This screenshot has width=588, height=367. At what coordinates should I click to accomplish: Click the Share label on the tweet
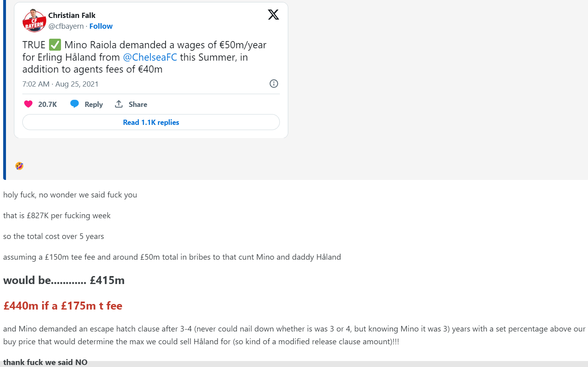click(138, 105)
